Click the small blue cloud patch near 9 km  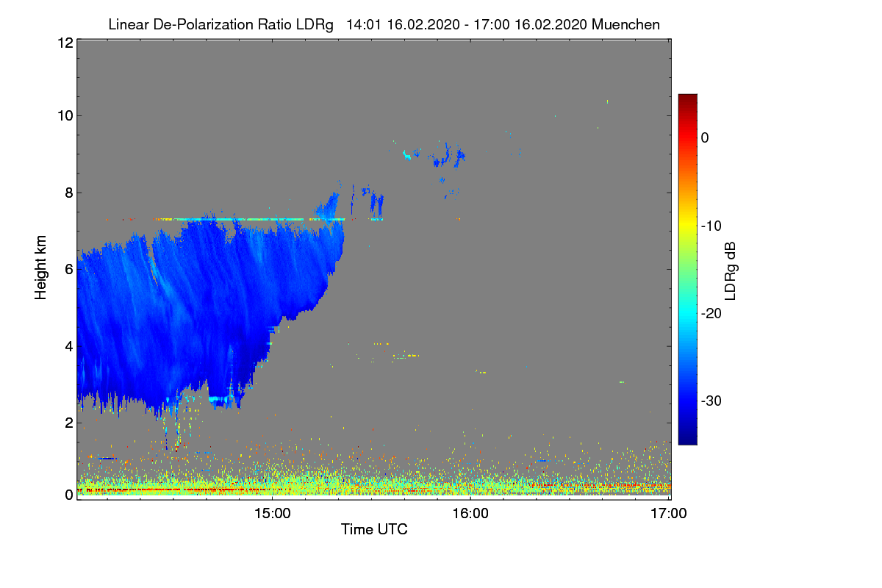tap(447, 156)
